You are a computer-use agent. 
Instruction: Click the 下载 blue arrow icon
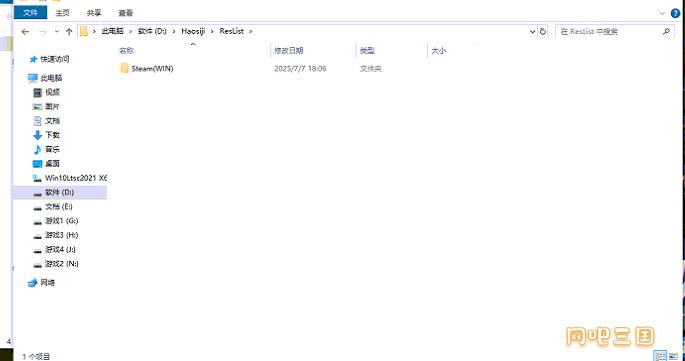[38, 135]
